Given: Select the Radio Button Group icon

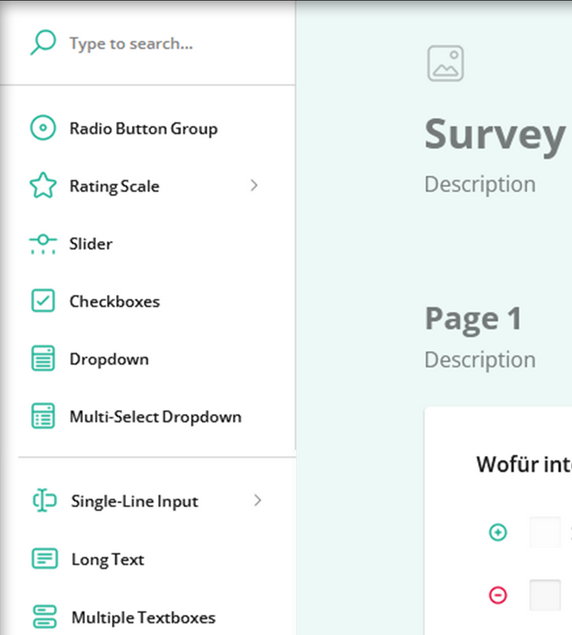Looking at the screenshot, I should click(43, 128).
